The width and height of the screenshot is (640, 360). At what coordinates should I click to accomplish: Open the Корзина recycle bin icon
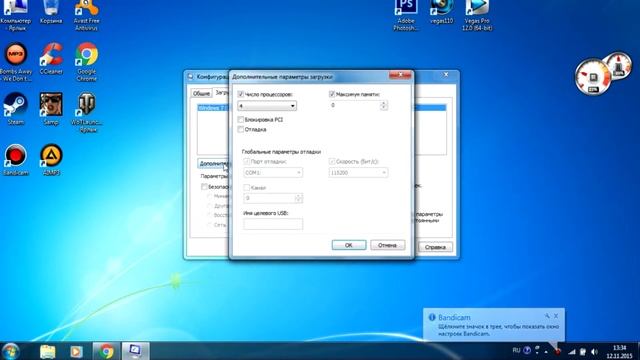[51, 12]
